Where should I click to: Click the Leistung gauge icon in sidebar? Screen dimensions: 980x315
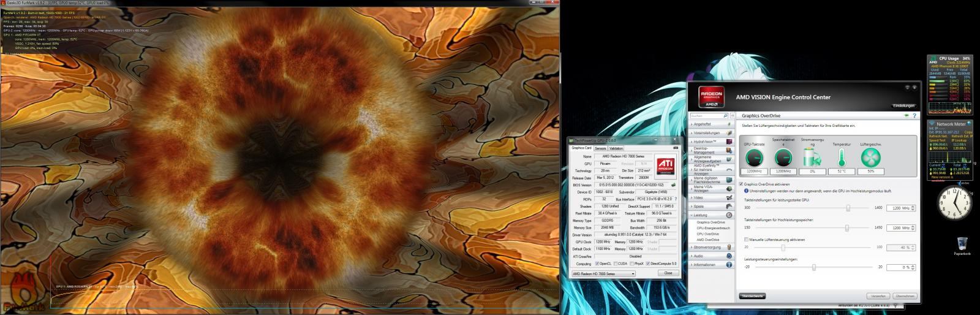(x=729, y=215)
